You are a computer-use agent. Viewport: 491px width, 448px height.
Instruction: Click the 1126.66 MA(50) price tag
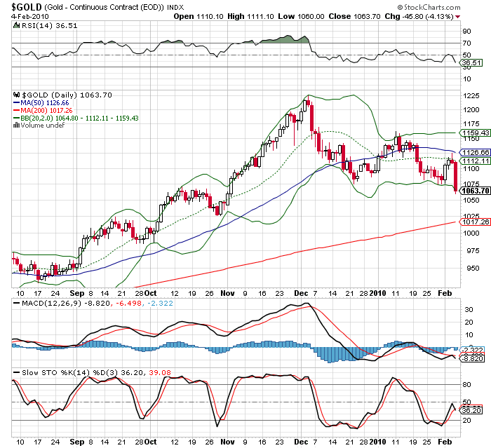[475, 152]
